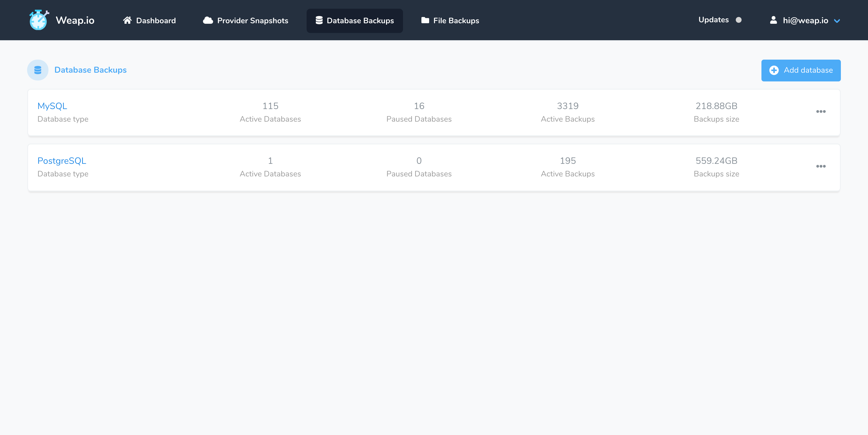Screen dimensions: 868x435
Task: Open the Updates link
Action: pyautogui.click(x=713, y=20)
